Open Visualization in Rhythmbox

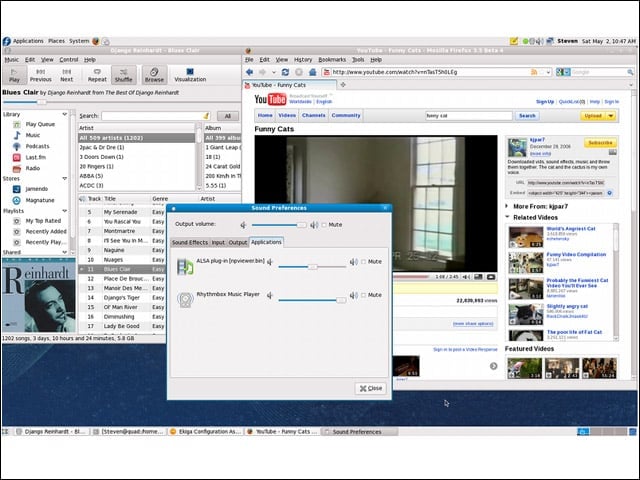[x=190, y=75]
